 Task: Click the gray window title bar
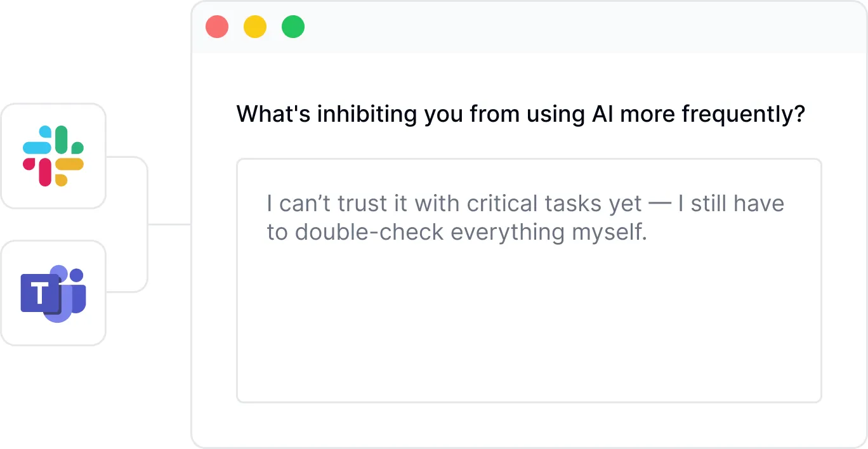[x=571, y=27]
